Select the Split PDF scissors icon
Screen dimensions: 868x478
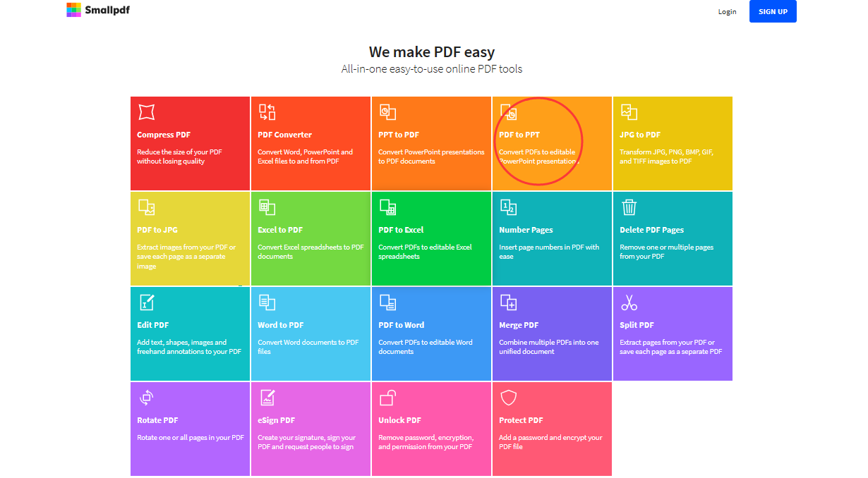coord(629,302)
